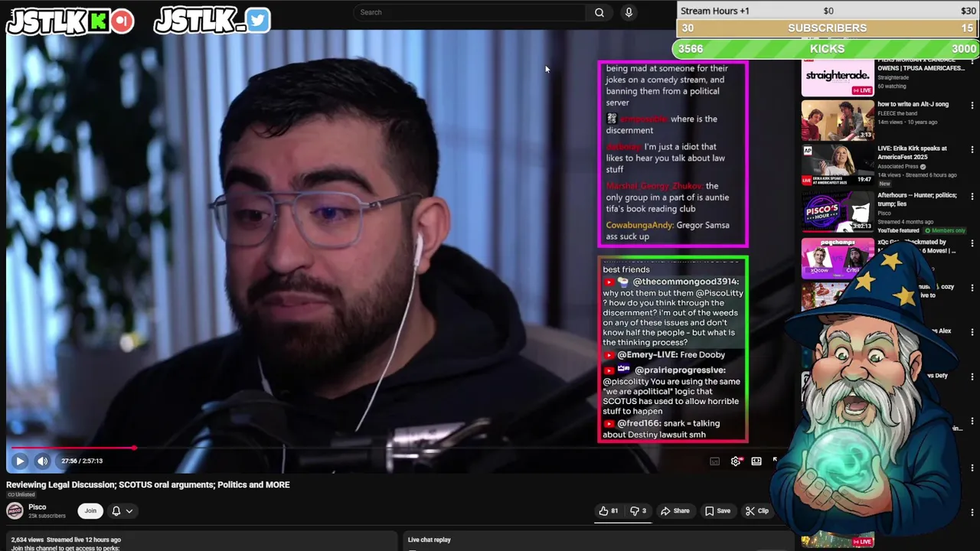Click the 'Unlisted' badge under the title

coord(21,494)
